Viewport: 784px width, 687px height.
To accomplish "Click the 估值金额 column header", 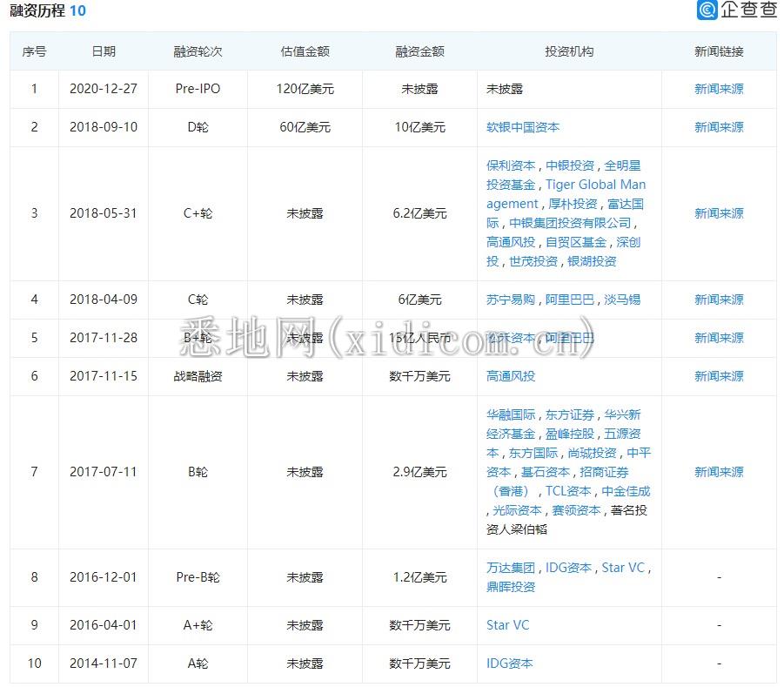I will tap(305, 51).
